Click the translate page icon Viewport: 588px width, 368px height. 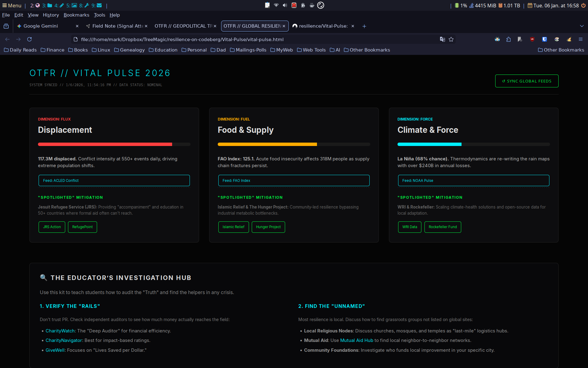442,39
